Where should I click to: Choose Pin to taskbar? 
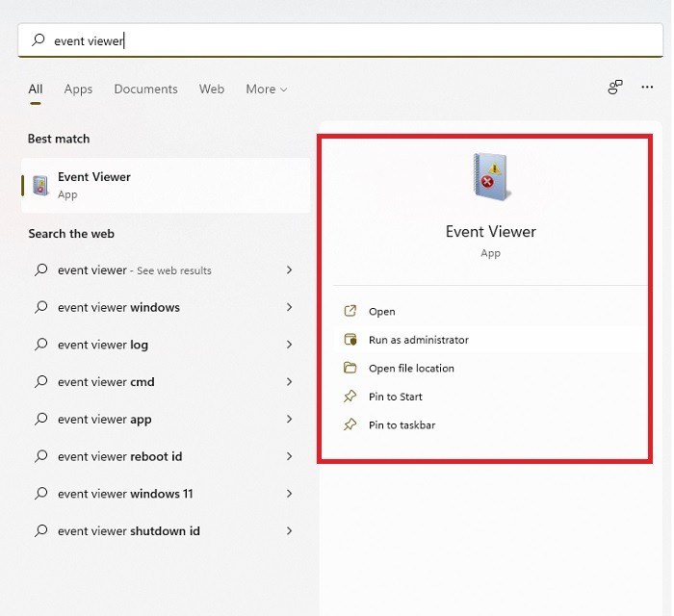click(x=490, y=424)
